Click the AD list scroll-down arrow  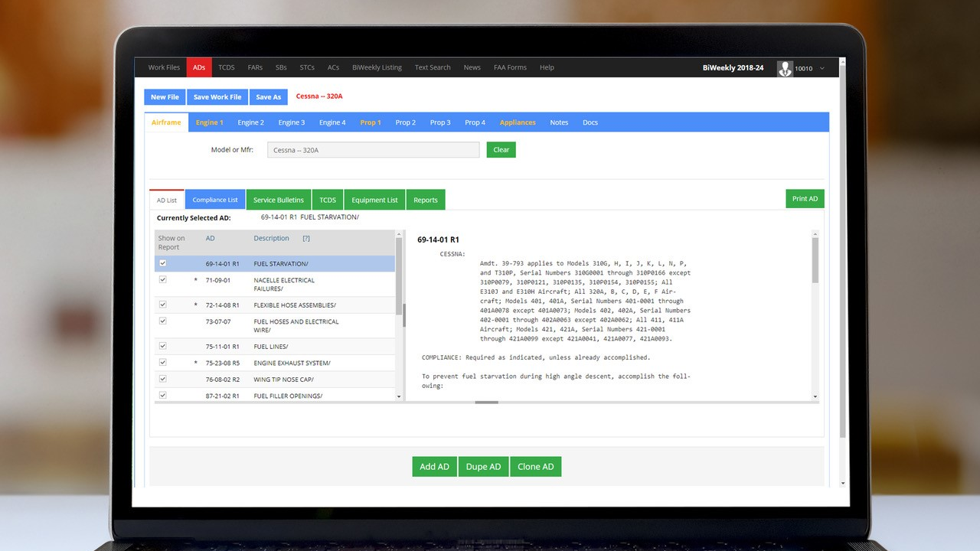pyautogui.click(x=399, y=396)
